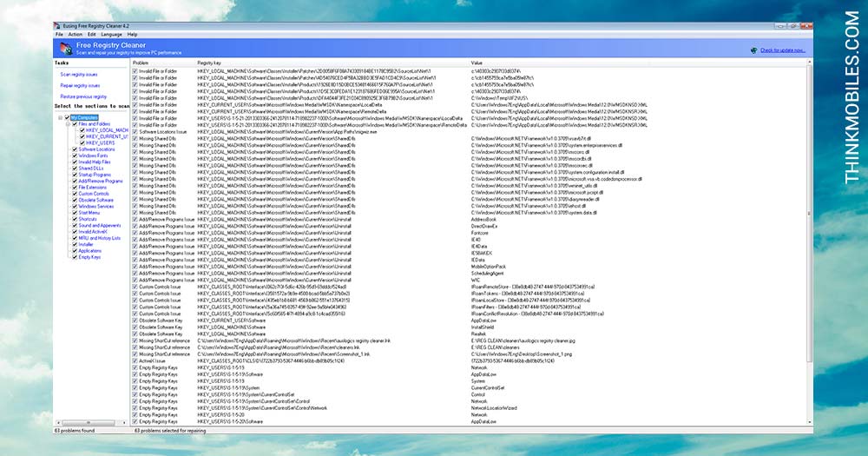This screenshot has width=868, height=456.
Task: Uncheck the Software Locations Issue row
Action: pos(135,132)
